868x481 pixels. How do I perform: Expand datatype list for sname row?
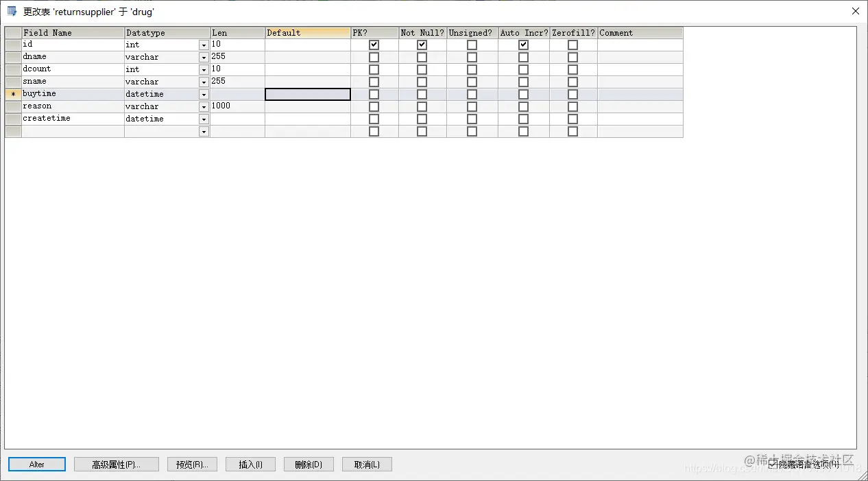(x=204, y=82)
